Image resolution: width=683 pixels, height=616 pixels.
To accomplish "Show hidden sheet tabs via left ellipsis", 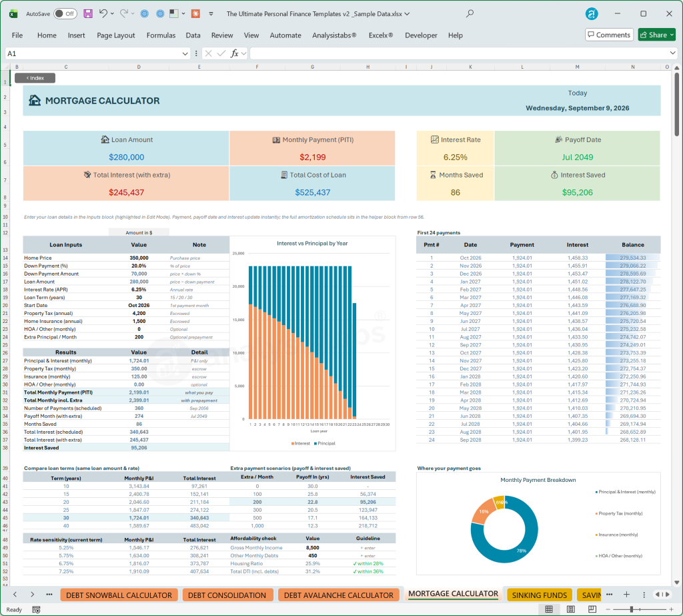I will coord(49,594).
